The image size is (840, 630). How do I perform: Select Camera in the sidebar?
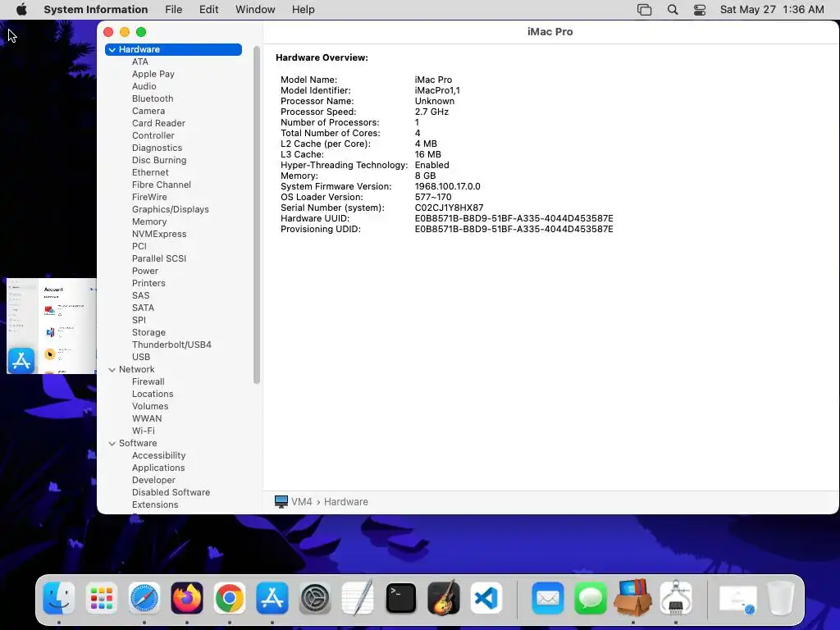pyautogui.click(x=148, y=111)
